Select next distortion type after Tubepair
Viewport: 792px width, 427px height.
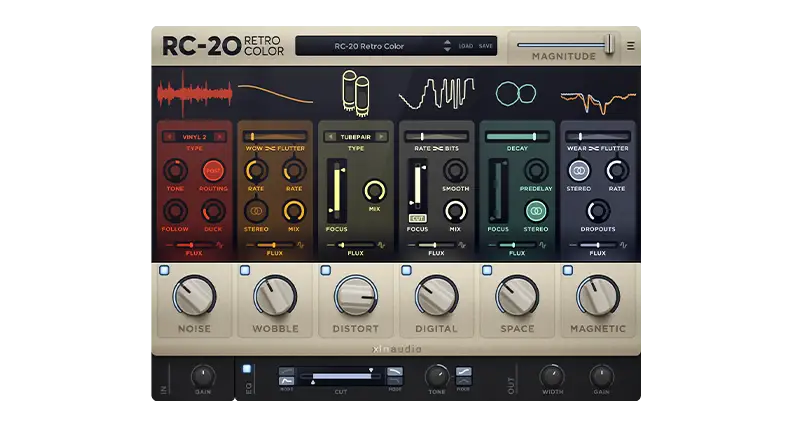point(381,136)
